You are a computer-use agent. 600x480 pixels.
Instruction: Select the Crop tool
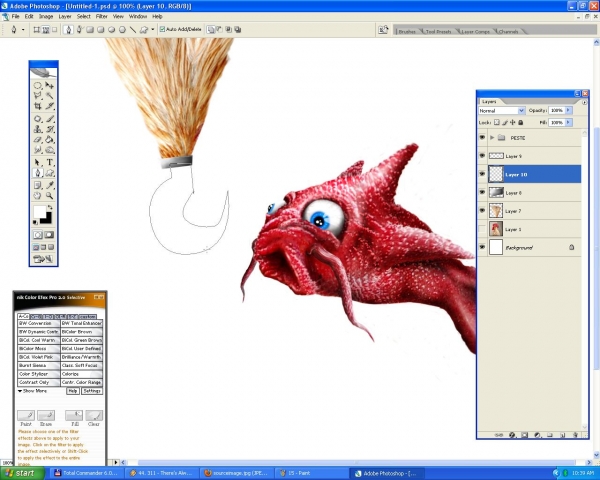38,106
